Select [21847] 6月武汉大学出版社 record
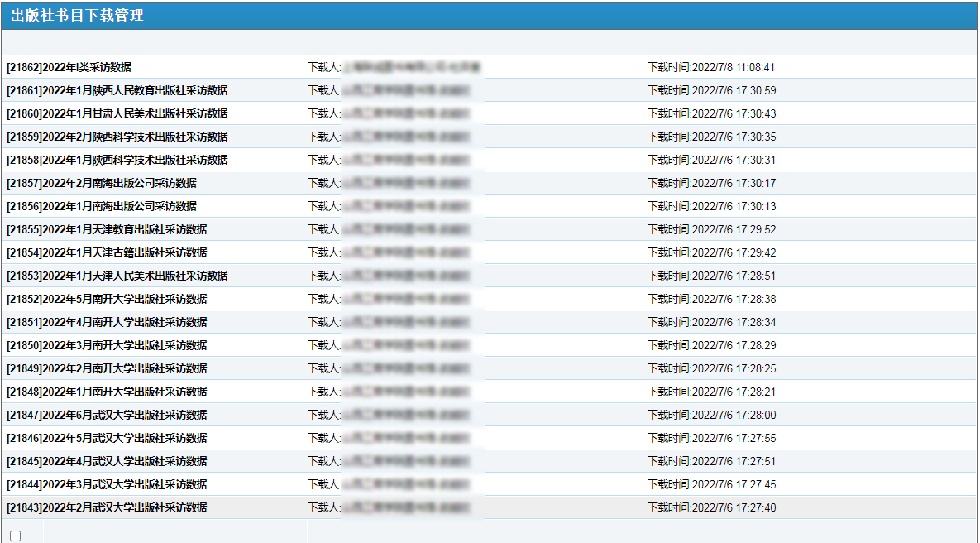This screenshot has width=980, height=543. [x=107, y=415]
